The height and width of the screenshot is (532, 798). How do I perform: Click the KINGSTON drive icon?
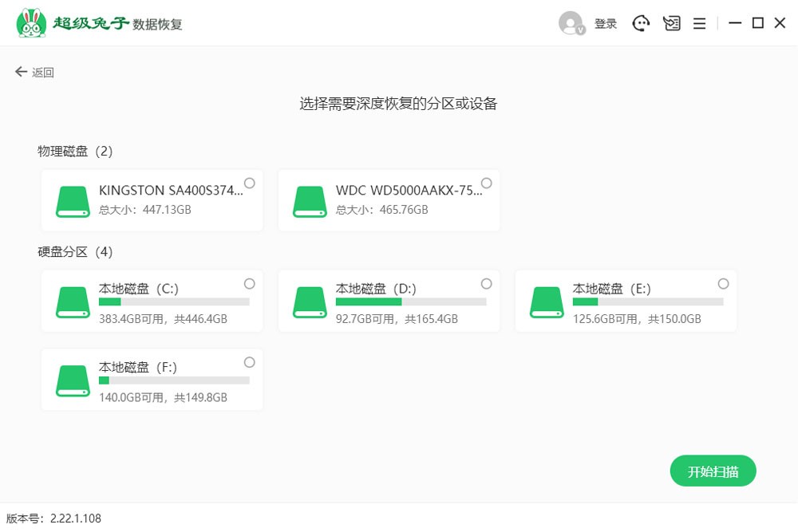73,201
